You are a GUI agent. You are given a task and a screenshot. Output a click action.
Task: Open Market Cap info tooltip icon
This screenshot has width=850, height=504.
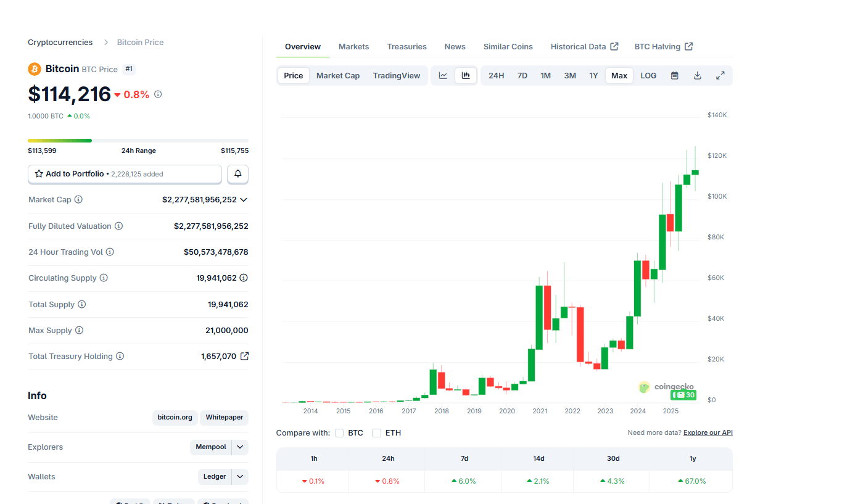[78, 199]
